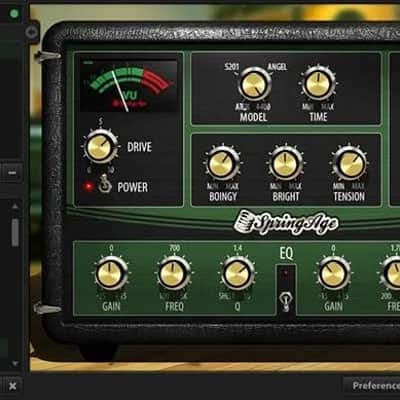Click the SpringAge logo
The height and width of the screenshot is (400, 400).
(x=286, y=223)
